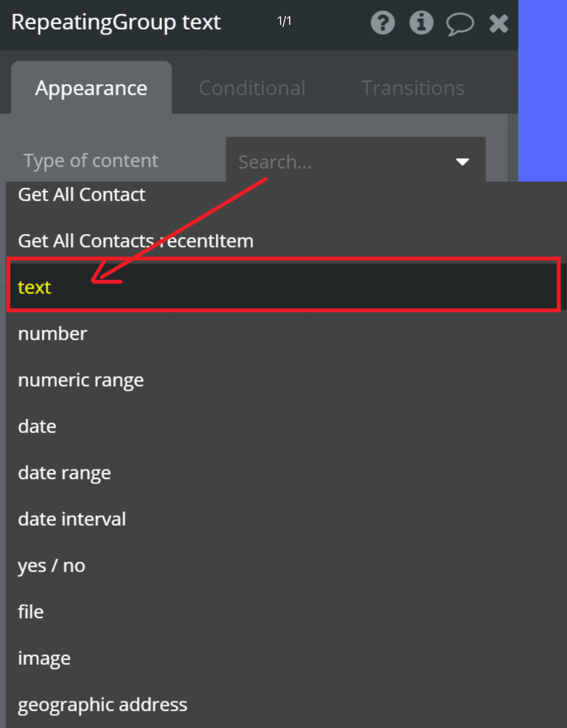
Task: Choose the yes / no type
Action: coord(51,566)
